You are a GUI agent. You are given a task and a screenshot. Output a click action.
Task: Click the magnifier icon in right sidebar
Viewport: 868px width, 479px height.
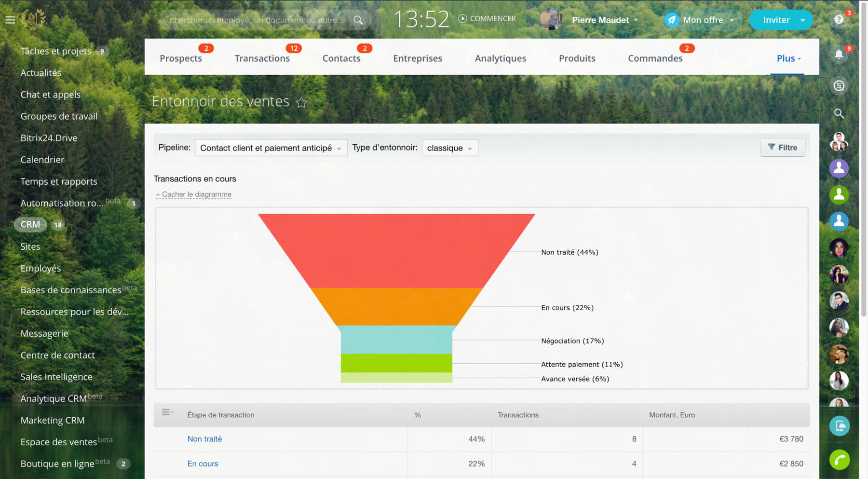click(839, 114)
